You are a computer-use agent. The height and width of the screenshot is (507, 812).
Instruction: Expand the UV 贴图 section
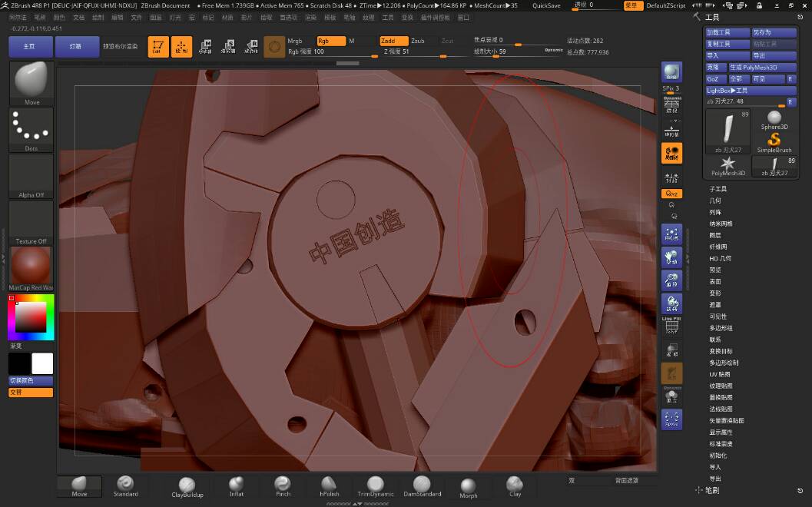pyautogui.click(x=720, y=374)
